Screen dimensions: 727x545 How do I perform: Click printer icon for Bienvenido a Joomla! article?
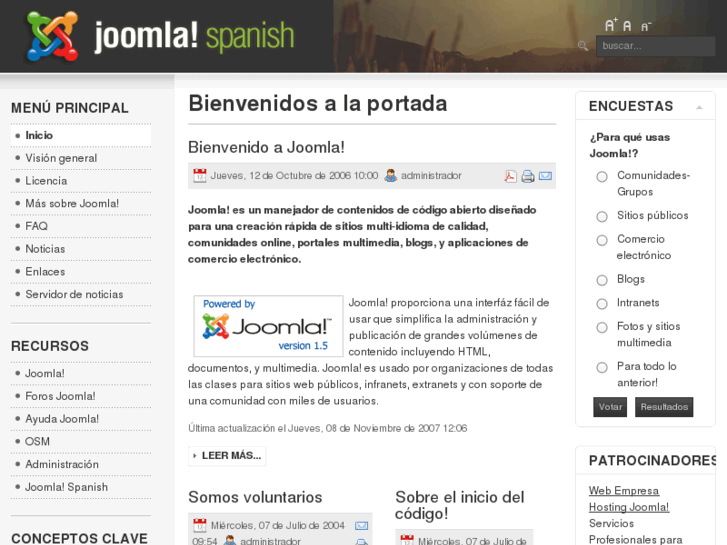click(x=528, y=176)
